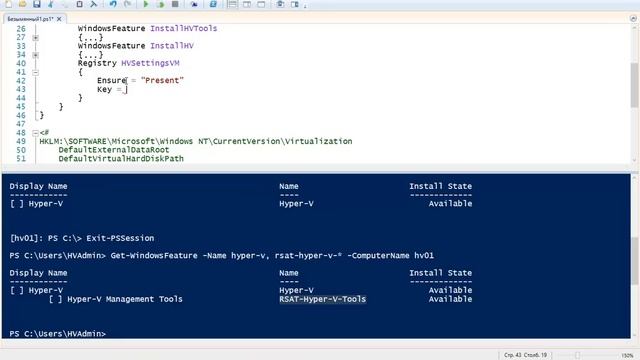This screenshot has width=640, height=360.
Task: Click 'Hyper-V Management Tools' display name
Action: [124, 299]
